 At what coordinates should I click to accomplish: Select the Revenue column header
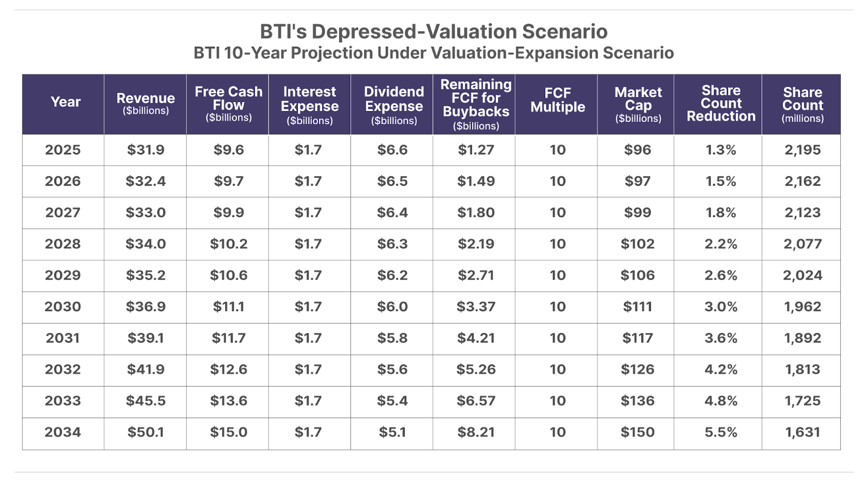coord(145,103)
